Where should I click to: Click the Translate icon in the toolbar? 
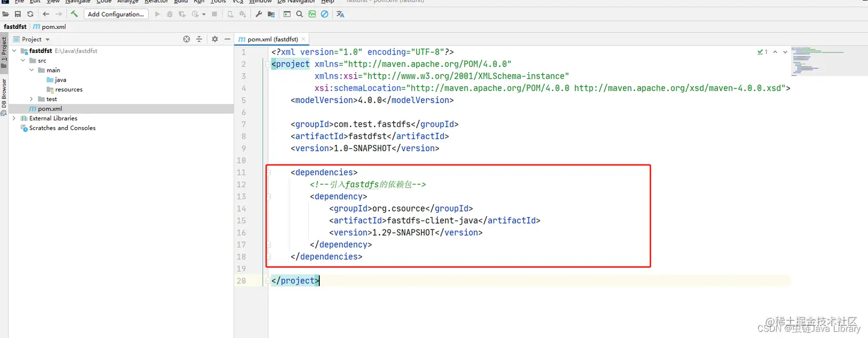(340, 14)
